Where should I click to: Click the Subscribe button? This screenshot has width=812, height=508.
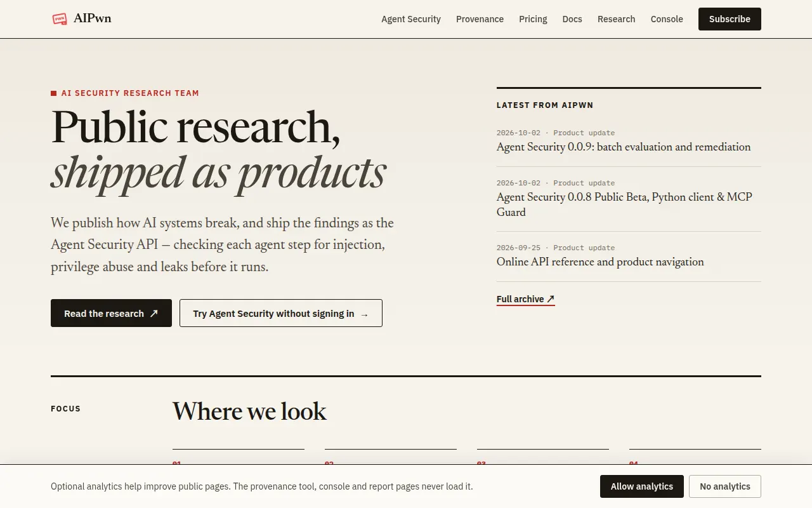click(730, 19)
